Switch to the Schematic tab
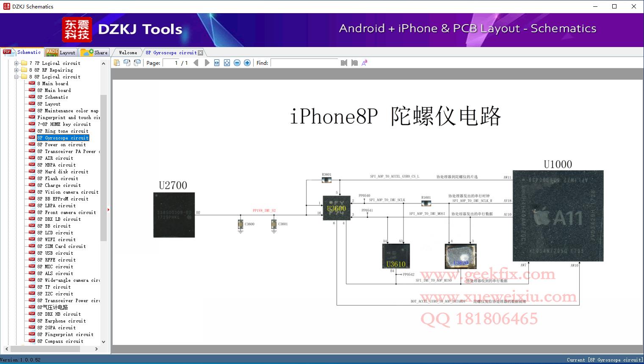Image resolution: width=644 pixels, height=364 pixels. [x=22, y=52]
